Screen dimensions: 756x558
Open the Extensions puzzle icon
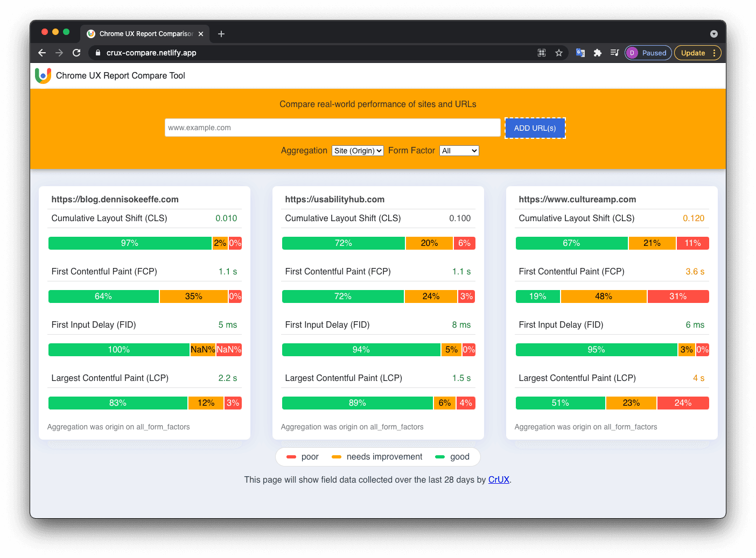pos(597,53)
